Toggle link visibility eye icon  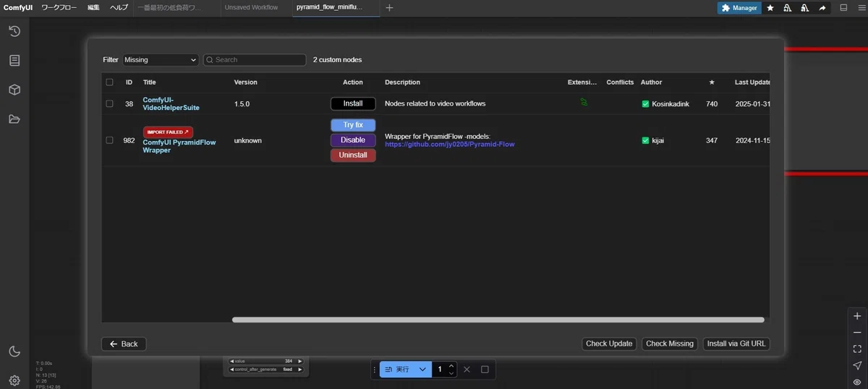pos(857,381)
